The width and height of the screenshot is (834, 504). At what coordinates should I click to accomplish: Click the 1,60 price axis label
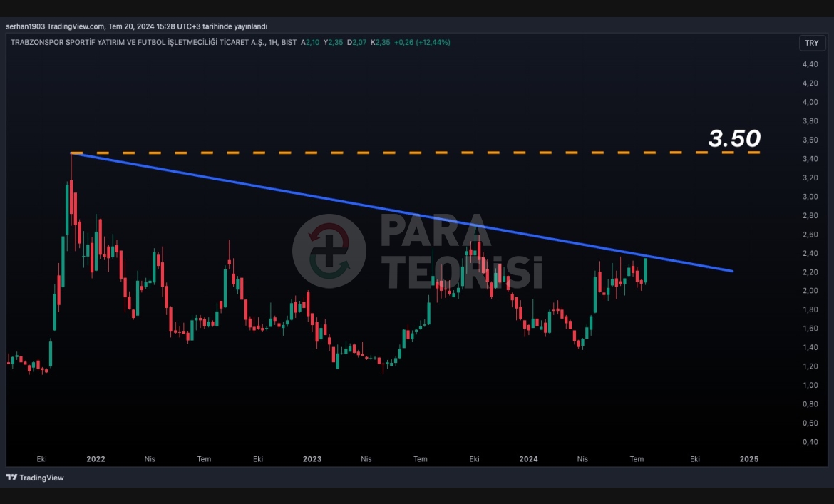810,329
